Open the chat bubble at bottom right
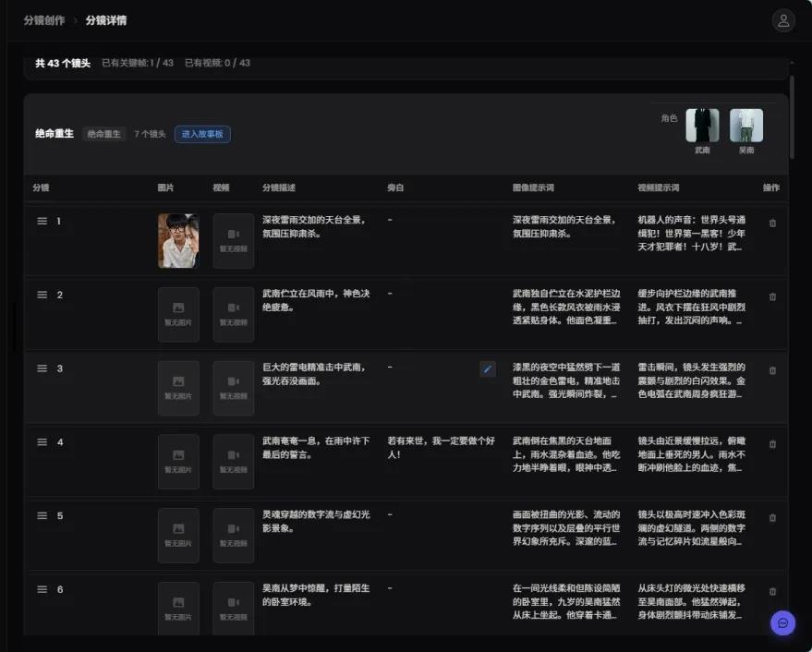 (x=782, y=623)
